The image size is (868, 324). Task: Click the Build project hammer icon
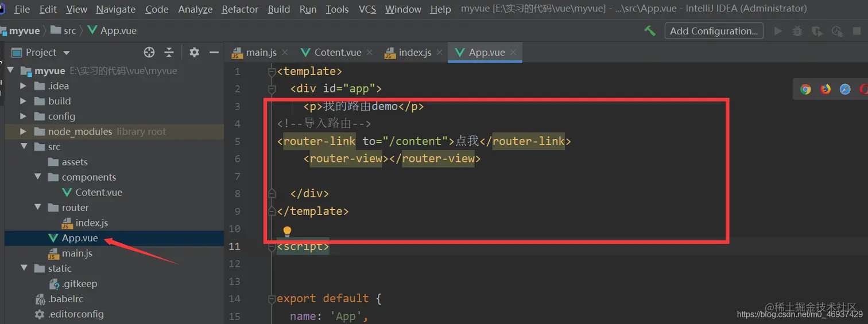pyautogui.click(x=649, y=31)
